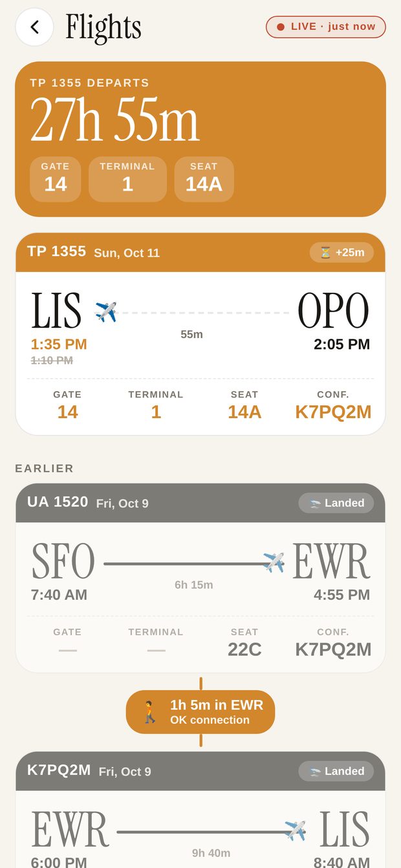401x868 pixels.
Task: Click the K7PQ2M confirmation code on TP 1355
Action: tap(333, 412)
